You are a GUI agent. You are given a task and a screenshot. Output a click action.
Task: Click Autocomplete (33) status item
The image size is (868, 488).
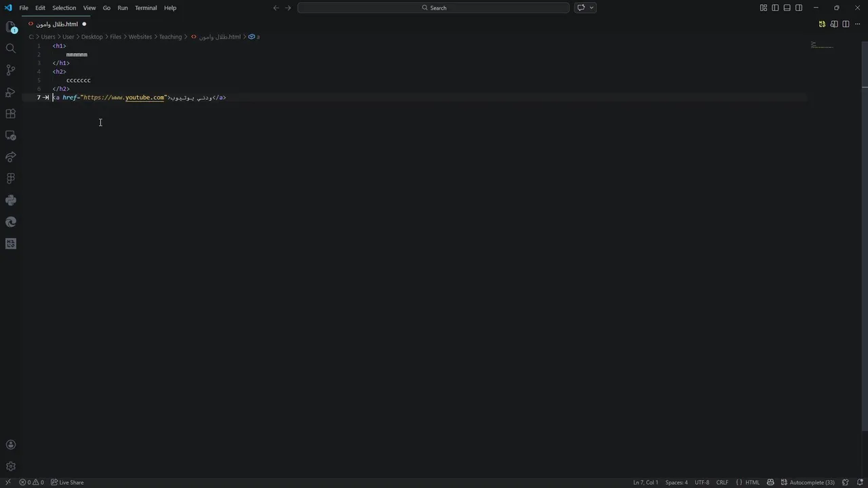pyautogui.click(x=807, y=483)
